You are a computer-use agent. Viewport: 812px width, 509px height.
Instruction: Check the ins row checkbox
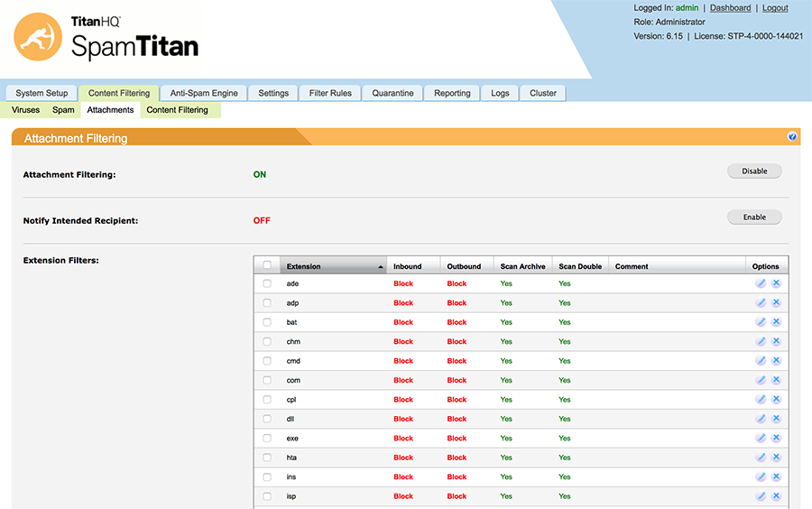click(x=267, y=477)
